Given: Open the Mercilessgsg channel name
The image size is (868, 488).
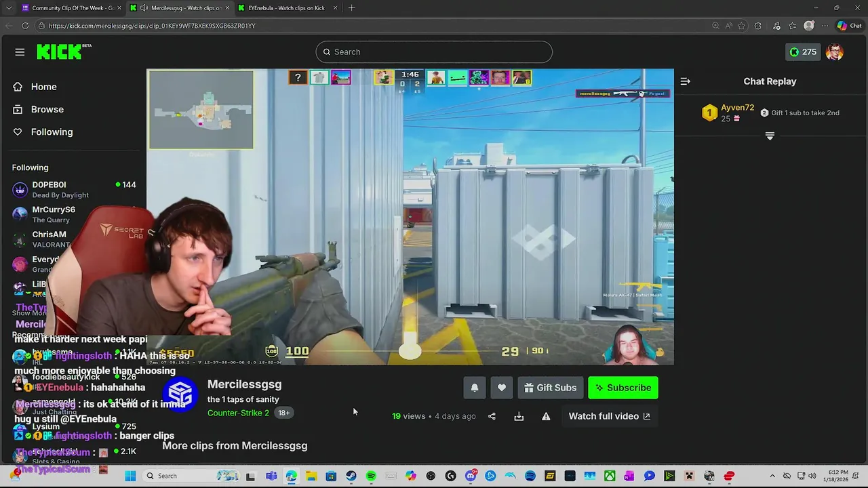Looking at the screenshot, I should coord(245,384).
